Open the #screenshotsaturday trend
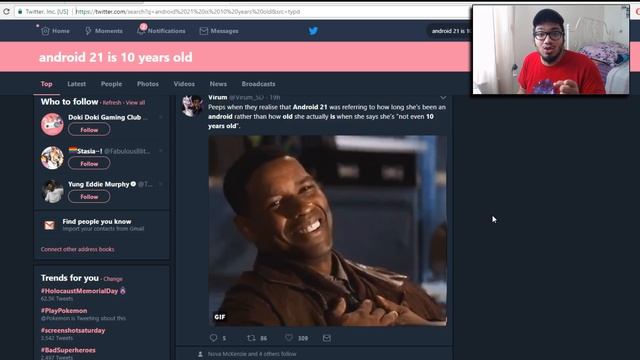Screen dimensions: 640x360 [x=73, y=330]
